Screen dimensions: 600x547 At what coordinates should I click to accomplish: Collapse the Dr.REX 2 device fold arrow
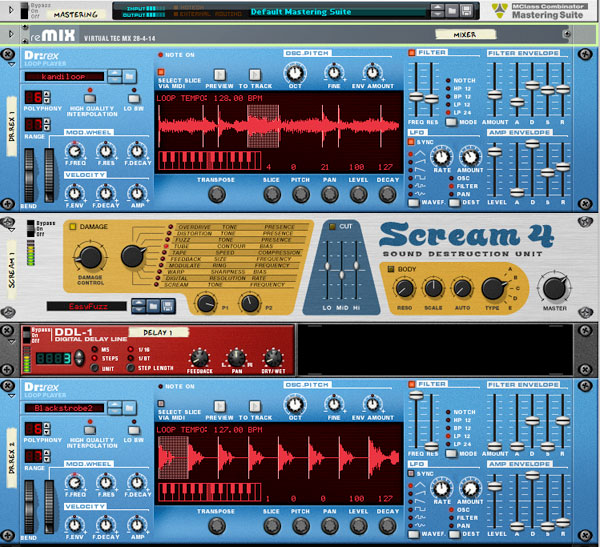pyautogui.click(x=12, y=396)
